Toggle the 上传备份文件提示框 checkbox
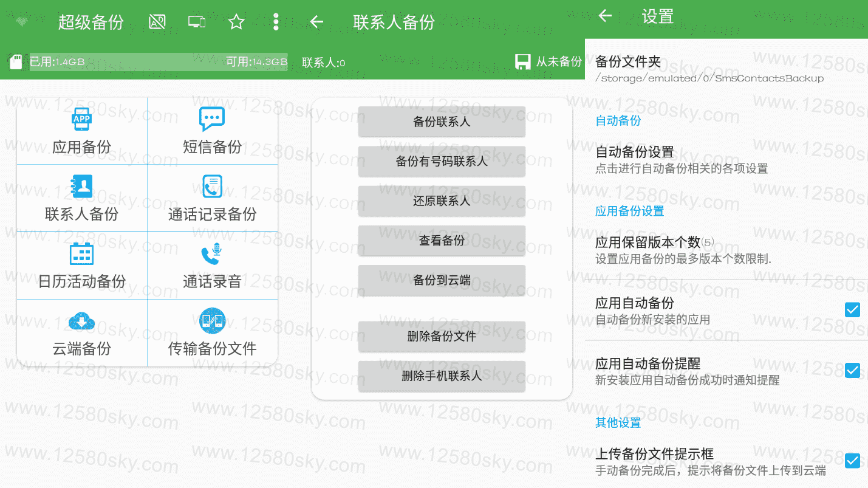The width and height of the screenshot is (868, 488). coord(852,461)
